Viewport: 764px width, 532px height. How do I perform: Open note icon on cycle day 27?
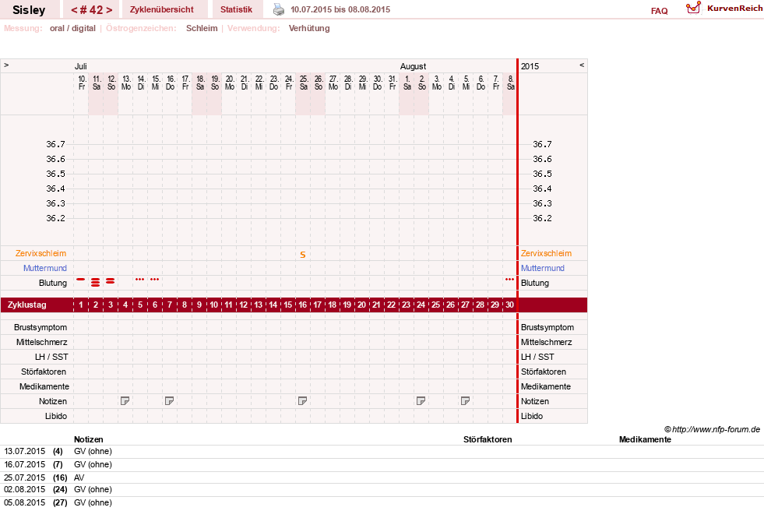tap(465, 401)
